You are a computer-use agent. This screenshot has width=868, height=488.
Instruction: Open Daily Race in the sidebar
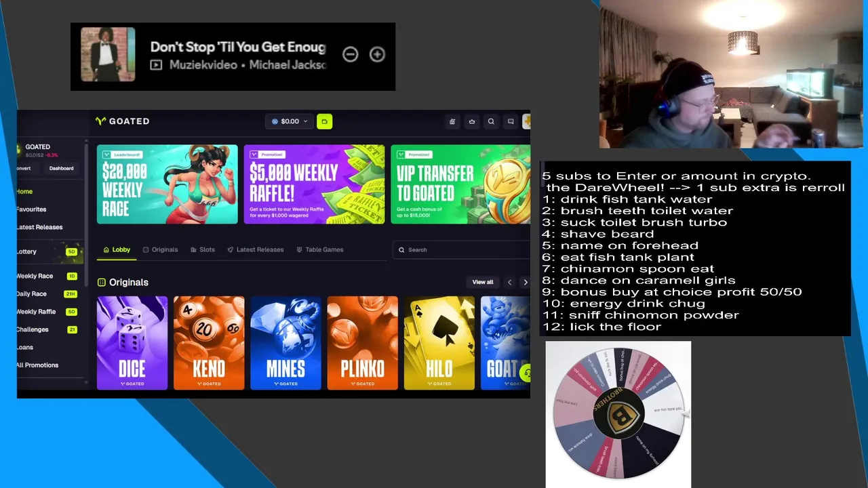tap(32, 293)
